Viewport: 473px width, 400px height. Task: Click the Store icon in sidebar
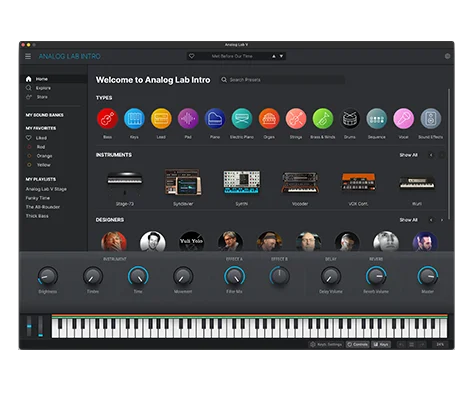click(29, 97)
